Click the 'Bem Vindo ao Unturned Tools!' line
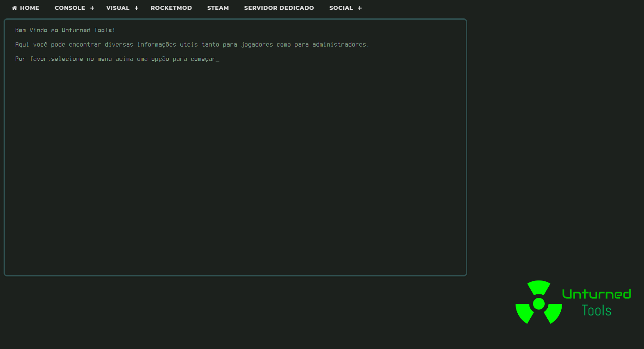This screenshot has height=349, width=644. [x=65, y=30]
